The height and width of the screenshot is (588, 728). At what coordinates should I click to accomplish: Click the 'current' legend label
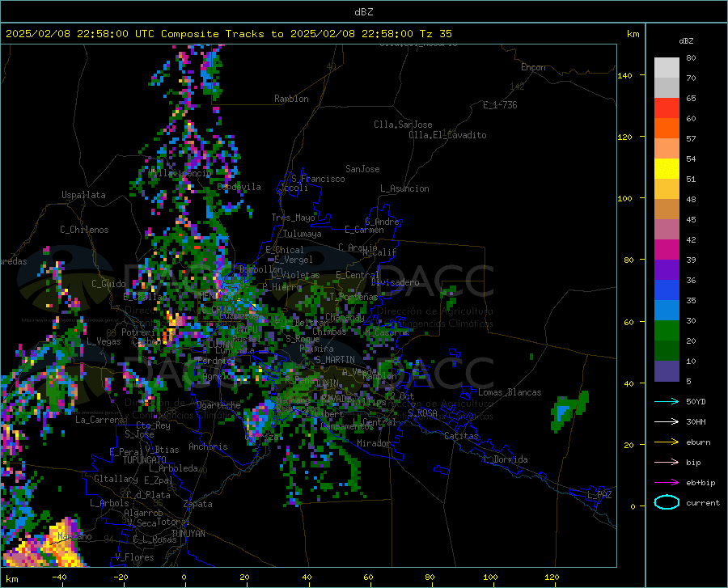click(703, 502)
